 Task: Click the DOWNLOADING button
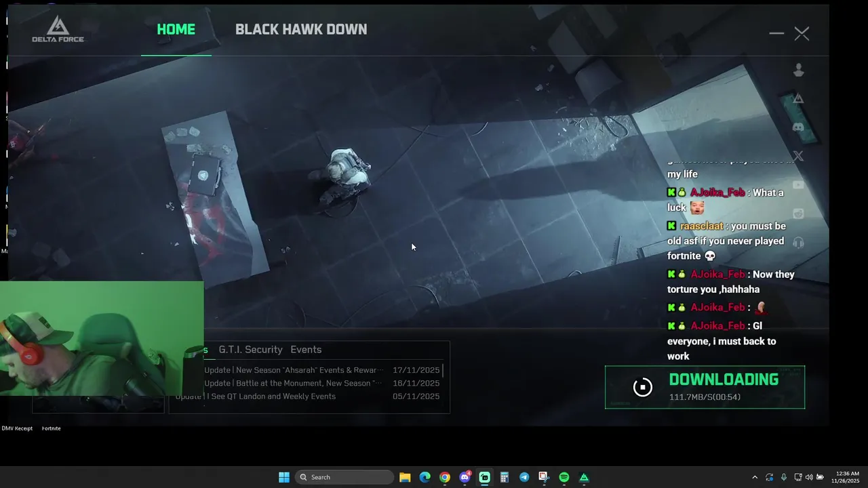705,387
